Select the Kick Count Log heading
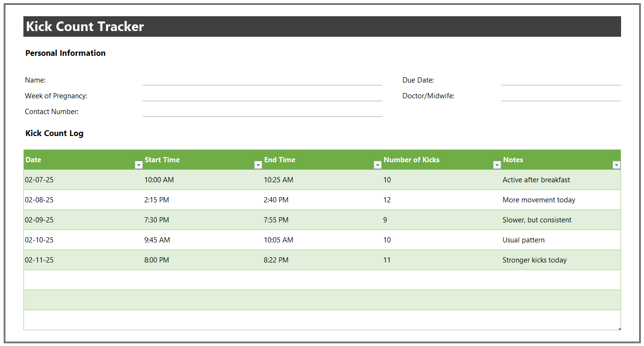644x346 pixels. tap(54, 133)
